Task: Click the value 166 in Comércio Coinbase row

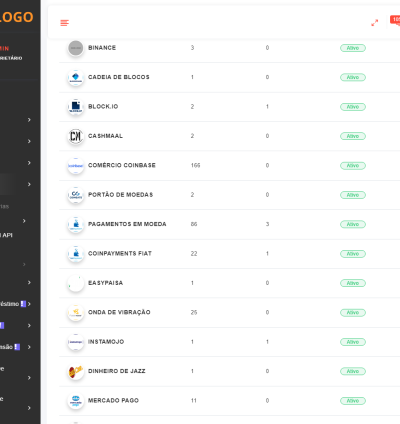Action: (x=195, y=165)
